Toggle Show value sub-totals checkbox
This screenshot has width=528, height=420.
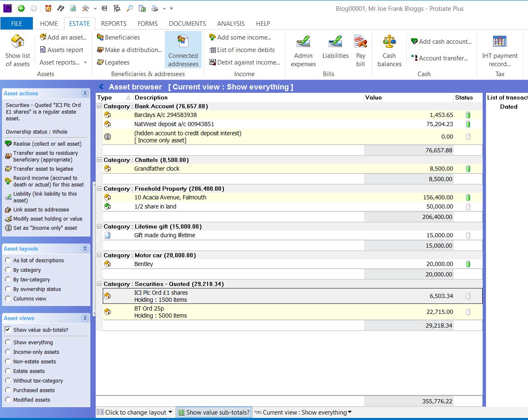[8, 330]
